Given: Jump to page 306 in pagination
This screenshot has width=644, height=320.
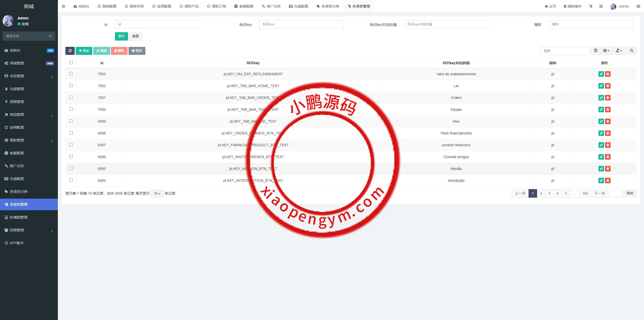Looking at the screenshot, I should 585,193.
